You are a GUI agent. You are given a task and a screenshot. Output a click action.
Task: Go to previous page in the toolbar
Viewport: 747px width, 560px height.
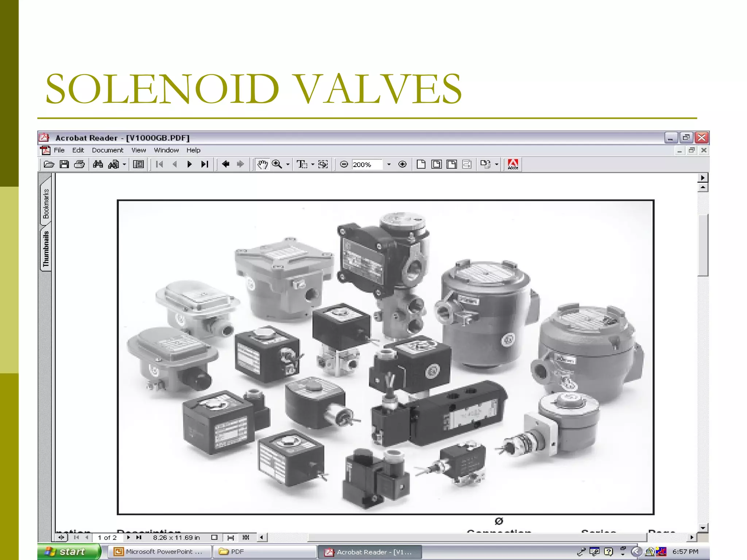point(175,164)
